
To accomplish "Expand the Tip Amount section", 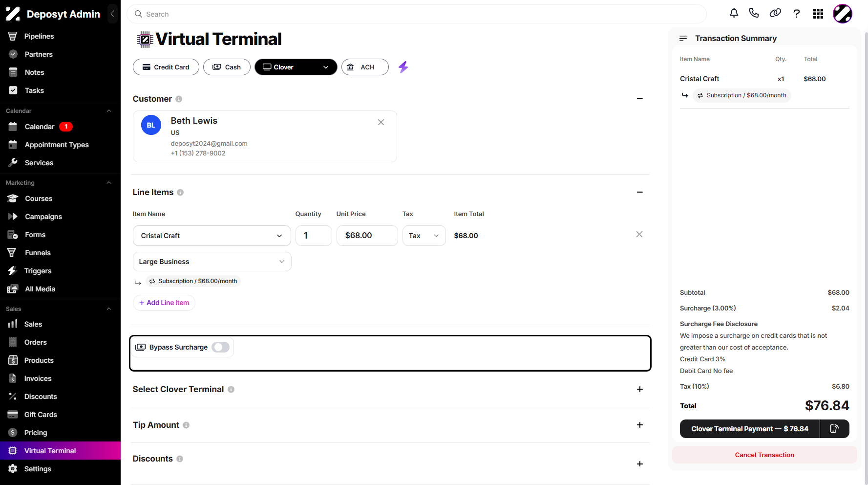I will click(x=640, y=425).
